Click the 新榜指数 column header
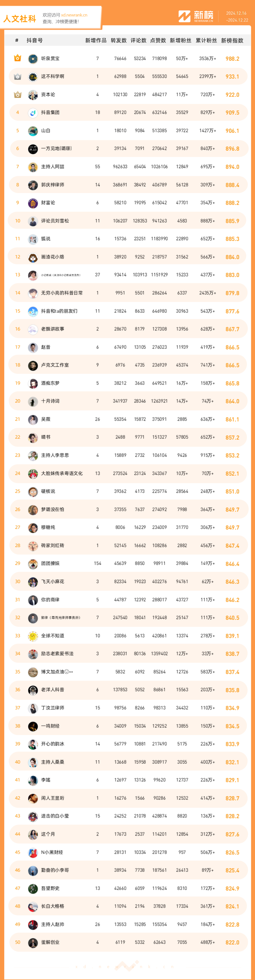Image resolution: width=255 pixels, height=980 pixels. (x=232, y=40)
